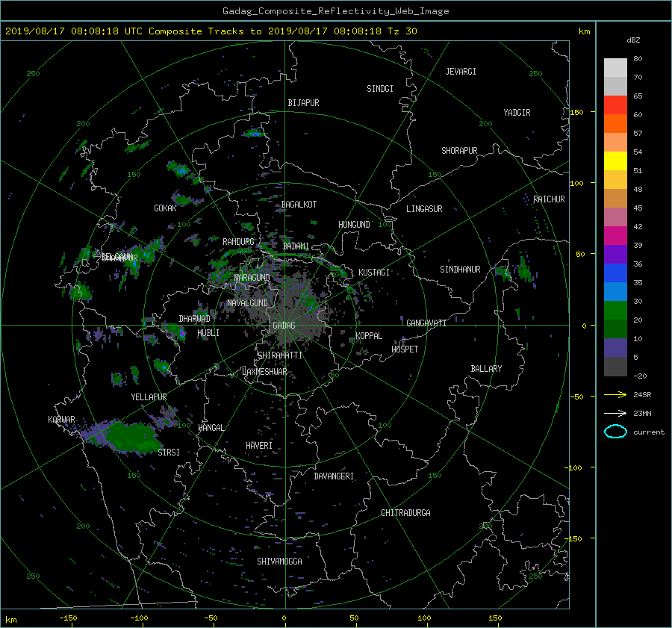
Task: Click the yellow 24SR arrow legend icon
Action: pyautogui.click(x=615, y=394)
